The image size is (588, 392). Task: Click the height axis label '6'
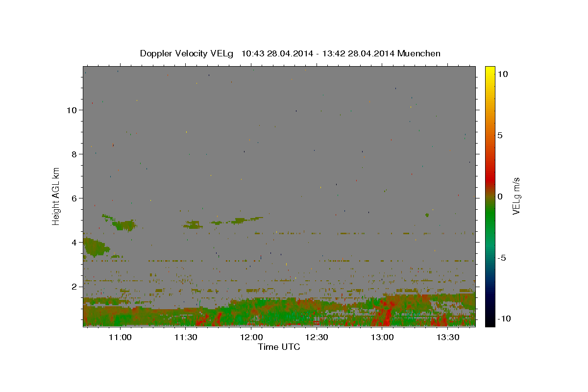coord(74,198)
